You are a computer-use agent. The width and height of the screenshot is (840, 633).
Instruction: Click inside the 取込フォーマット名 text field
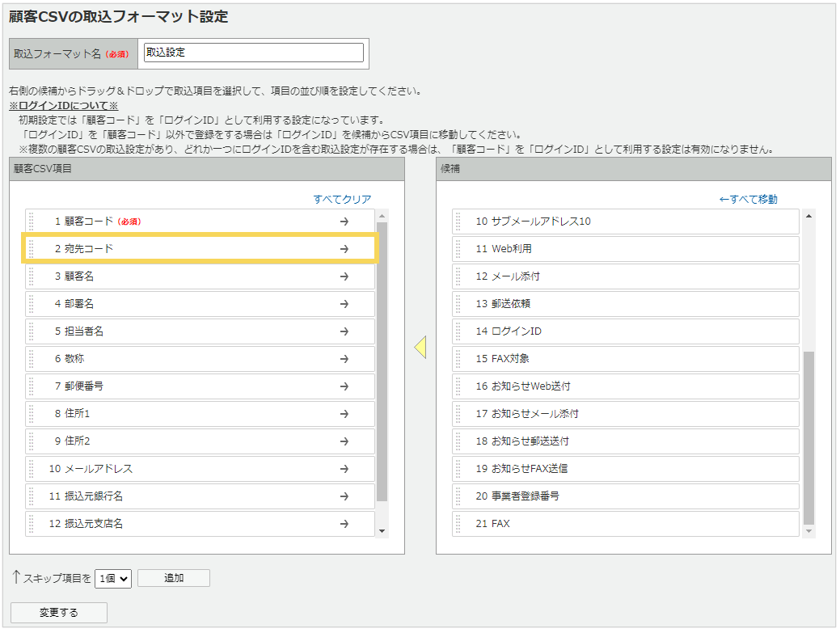point(253,52)
